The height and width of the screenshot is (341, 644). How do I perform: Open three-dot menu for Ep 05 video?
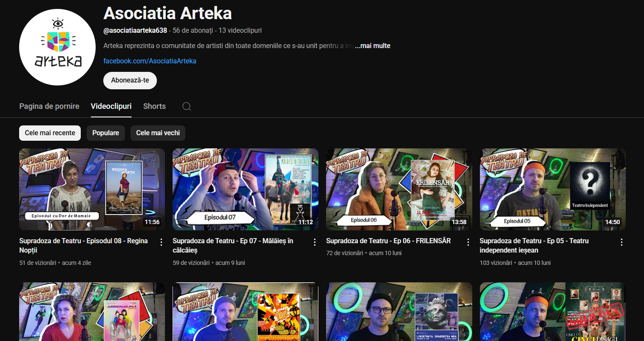pos(621,242)
